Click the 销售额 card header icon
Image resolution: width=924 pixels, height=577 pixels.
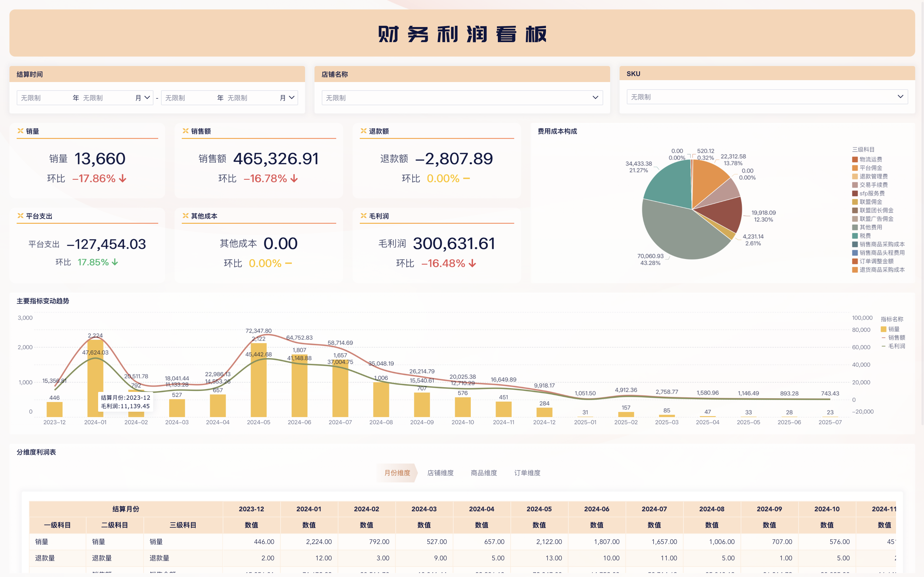click(x=186, y=131)
